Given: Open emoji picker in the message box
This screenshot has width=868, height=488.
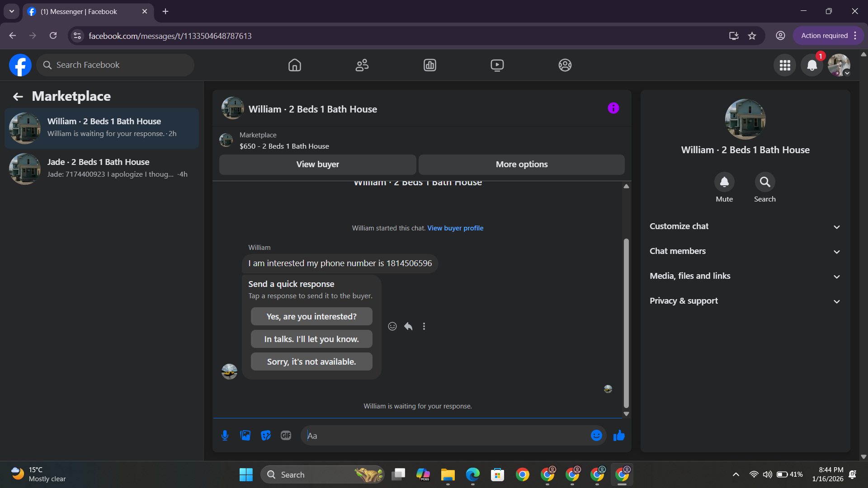Looking at the screenshot, I should click(x=596, y=435).
